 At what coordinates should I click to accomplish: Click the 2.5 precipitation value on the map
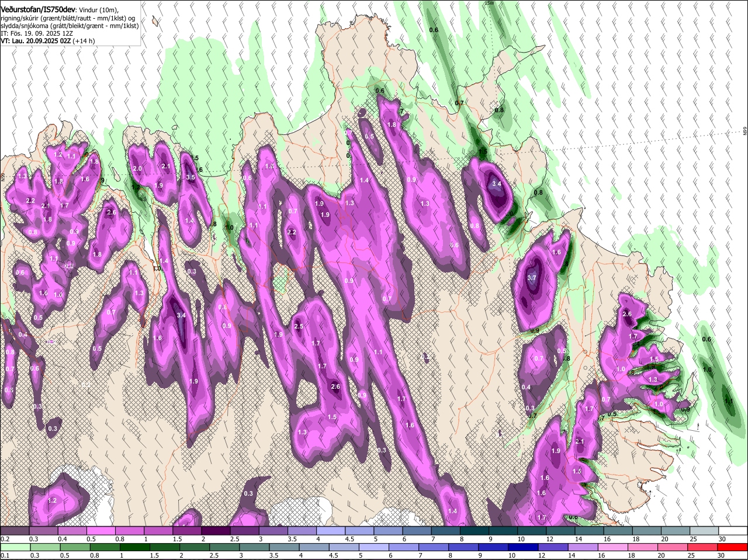(x=299, y=326)
